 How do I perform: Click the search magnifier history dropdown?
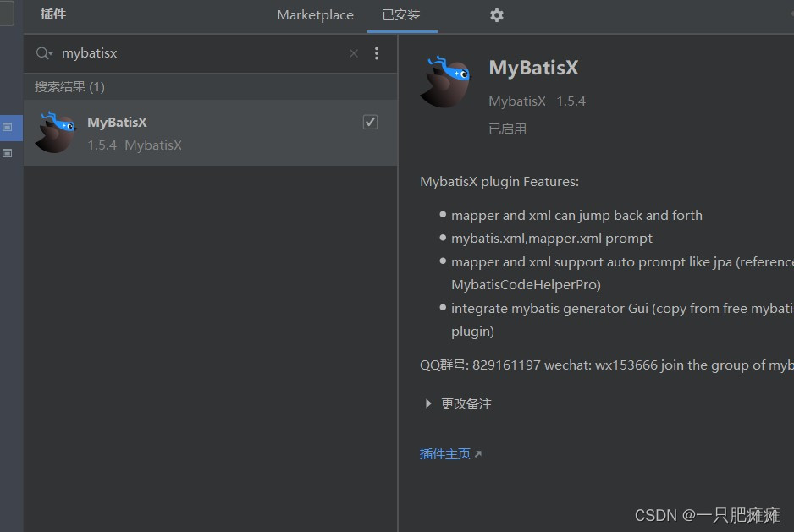(x=44, y=52)
